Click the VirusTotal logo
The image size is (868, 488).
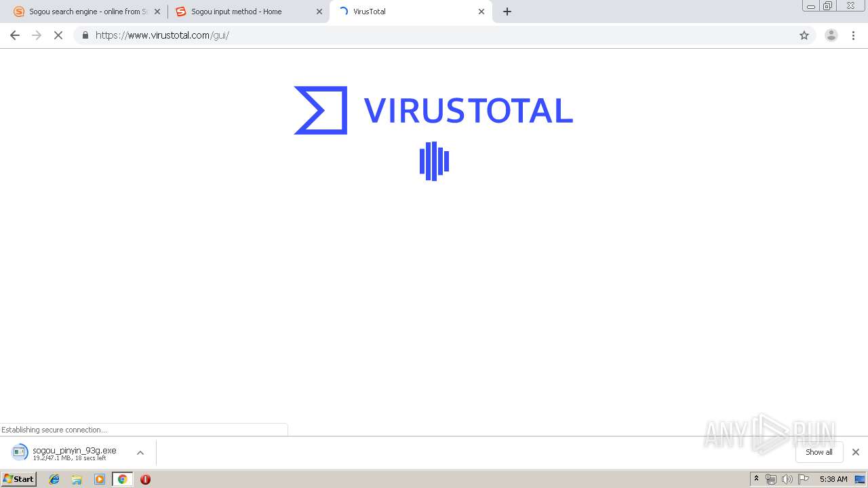pyautogui.click(x=433, y=110)
